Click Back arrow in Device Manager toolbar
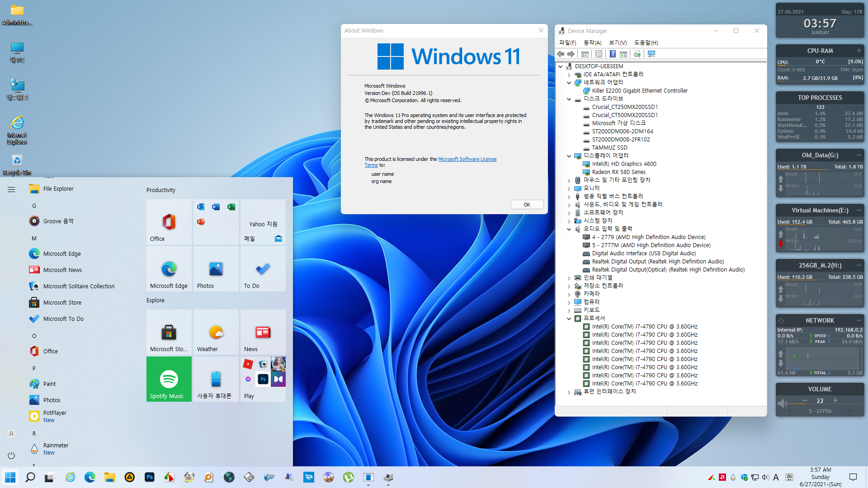This screenshot has height=488, width=868. (x=561, y=54)
